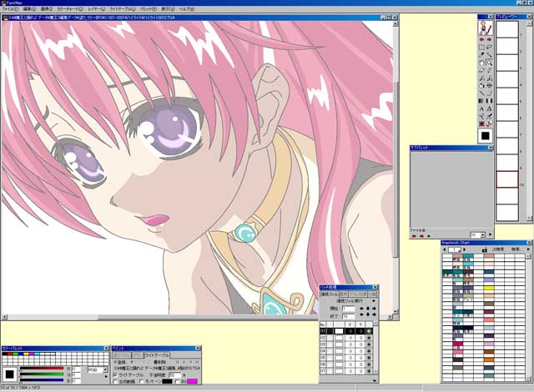Image resolution: width=534 pixels, height=392 pixels.
Task: Open the カラーチャート menu
Action: coord(70,9)
